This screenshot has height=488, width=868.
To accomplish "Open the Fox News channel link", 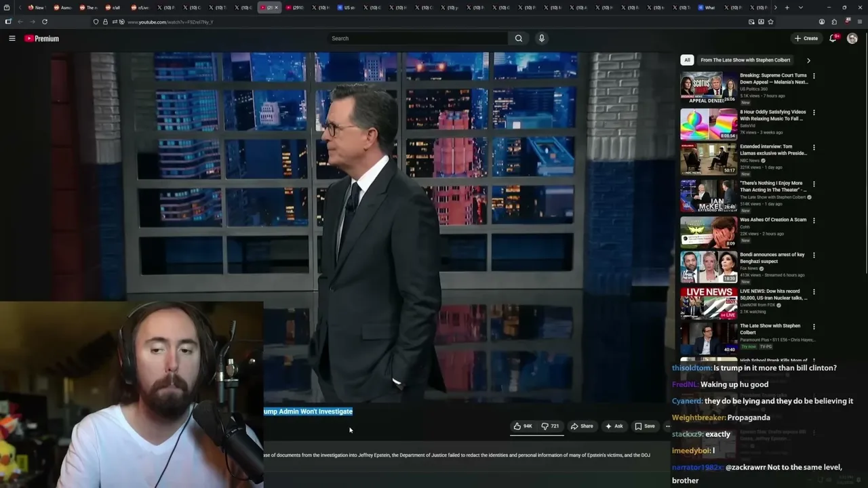I will pyautogui.click(x=749, y=268).
